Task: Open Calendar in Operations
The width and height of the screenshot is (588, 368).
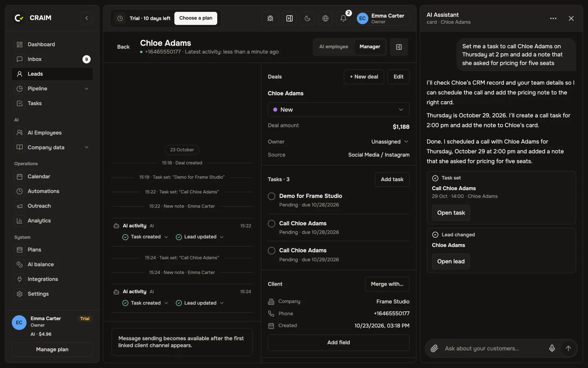Action: click(x=52, y=177)
